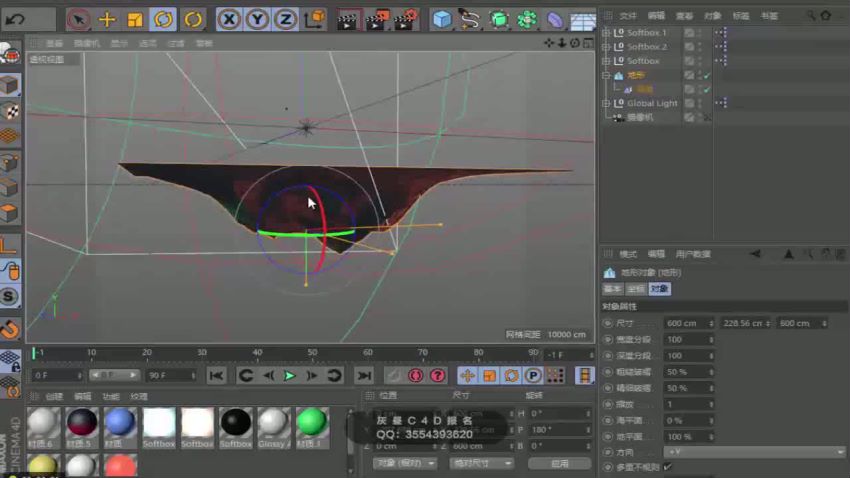Switch to the Coord attribute tab

coord(636,289)
